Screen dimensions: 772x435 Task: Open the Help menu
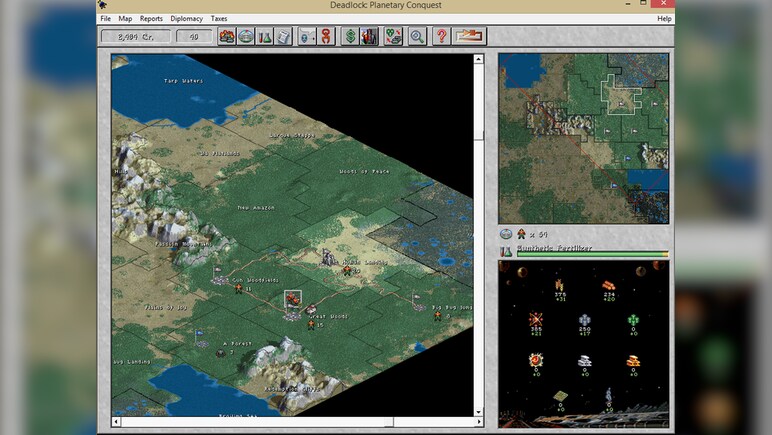[664, 19]
